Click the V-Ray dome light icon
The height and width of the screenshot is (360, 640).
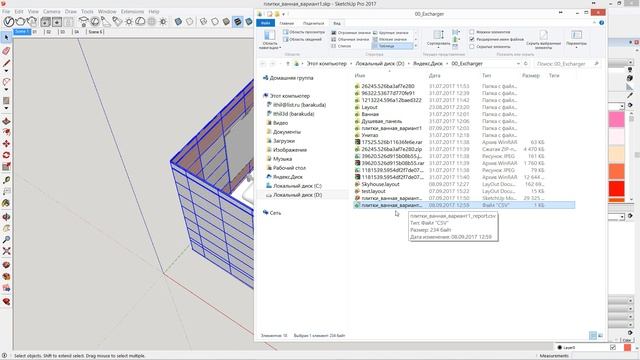pyautogui.click(x=140, y=21)
